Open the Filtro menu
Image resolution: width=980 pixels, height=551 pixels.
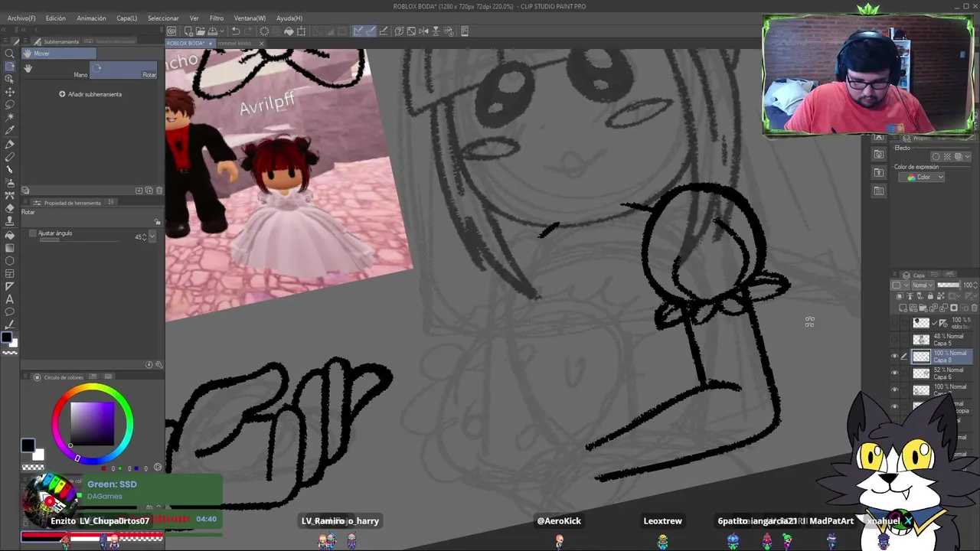click(x=217, y=18)
